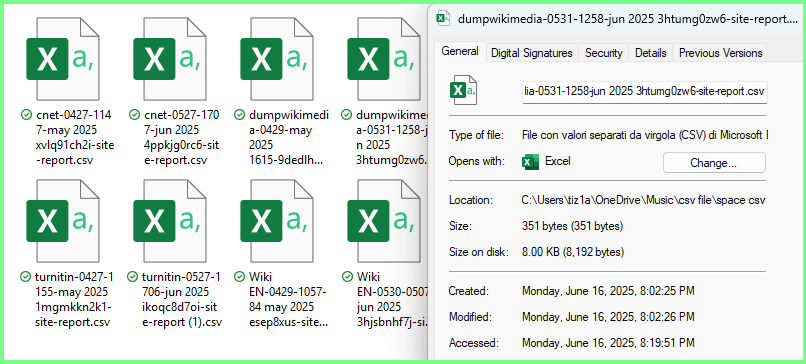Click sync status icon of dumpwikimedia-0531 file

point(347,115)
